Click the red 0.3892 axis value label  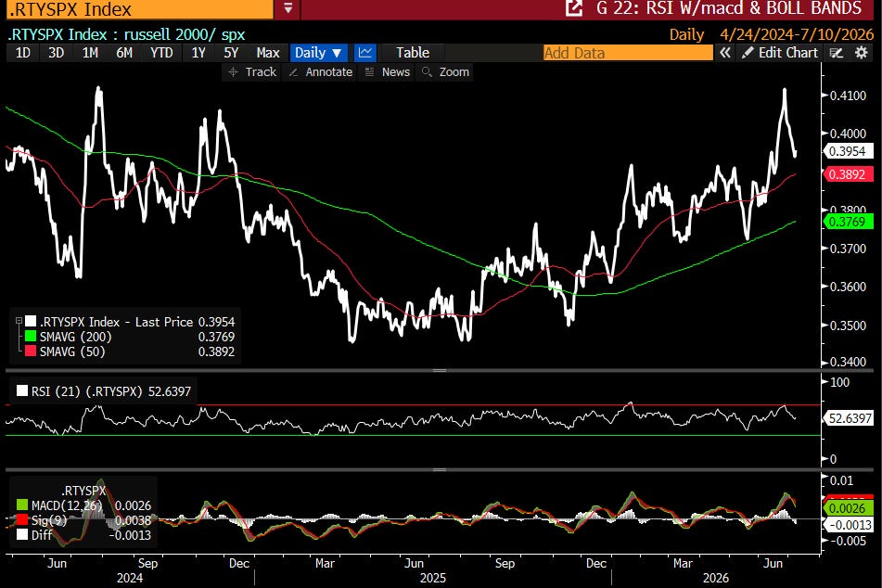(x=847, y=174)
